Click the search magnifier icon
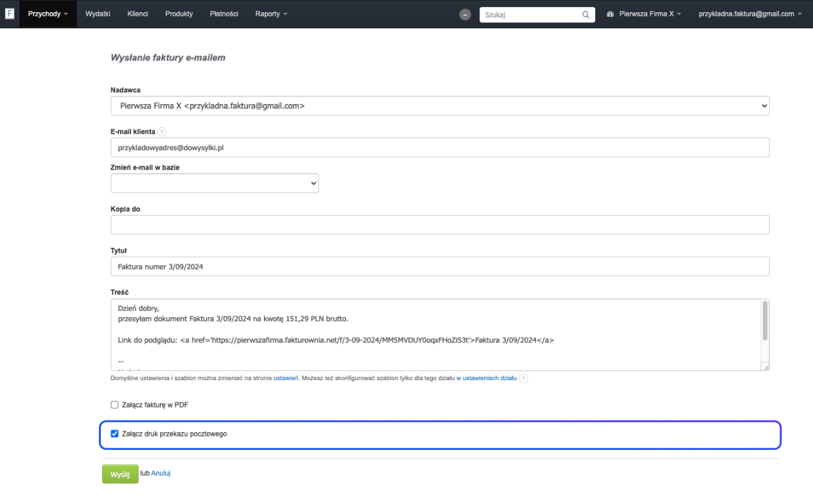This screenshot has height=504, width=813. click(x=586, y=14)
